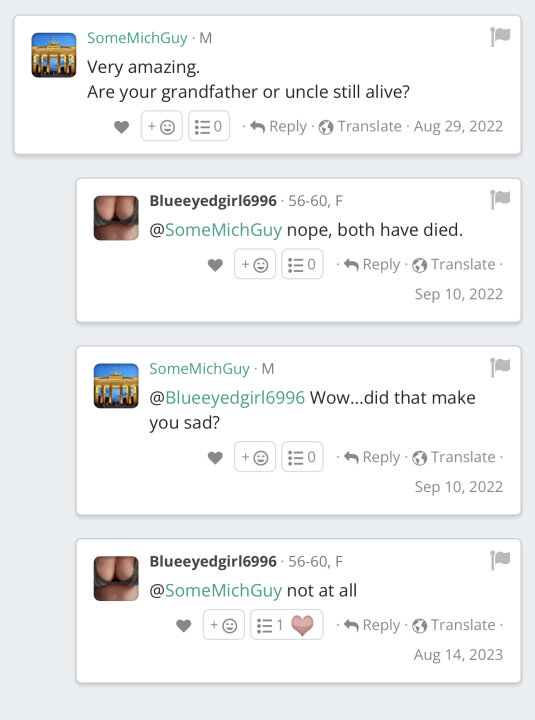Heart the "not at all" reply
The height and width of the screenshot is (720, 535).
click(x=184, y=625)
